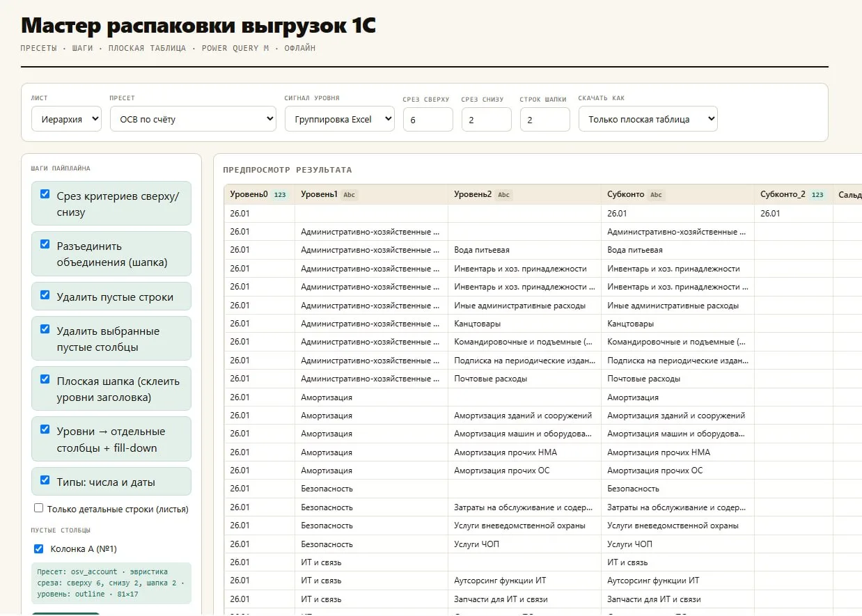Toggle 'Уровни → отдельные столбцы' checkbox

(x=45, y=429)
